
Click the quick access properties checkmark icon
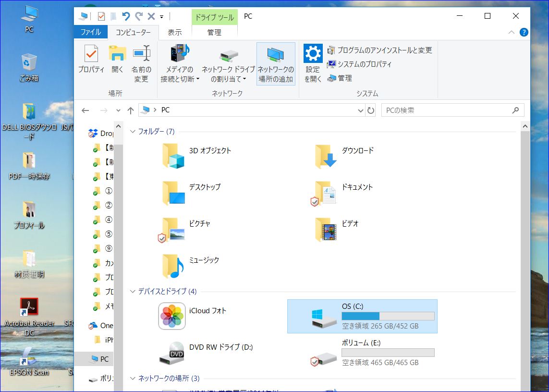[101, 16]
